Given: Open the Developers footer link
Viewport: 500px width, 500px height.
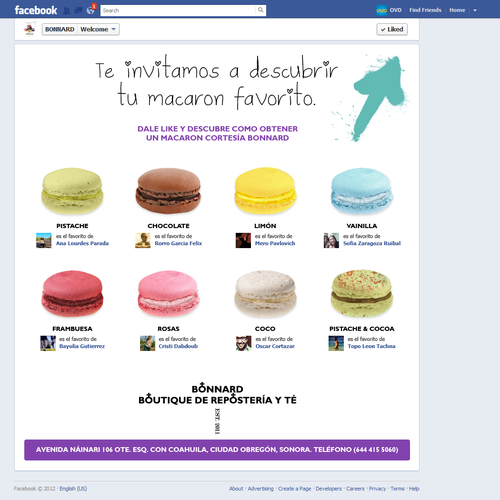Looking at the screenshot, I should coord(329,489).
